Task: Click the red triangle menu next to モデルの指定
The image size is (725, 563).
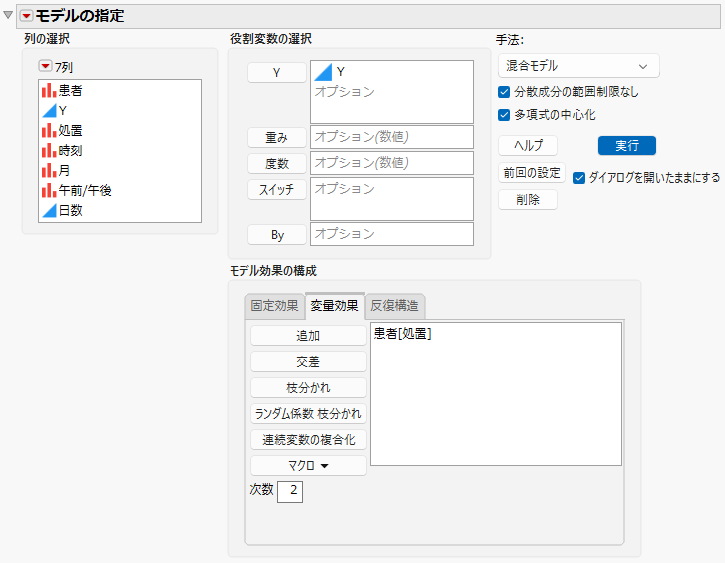Action: 26,16
